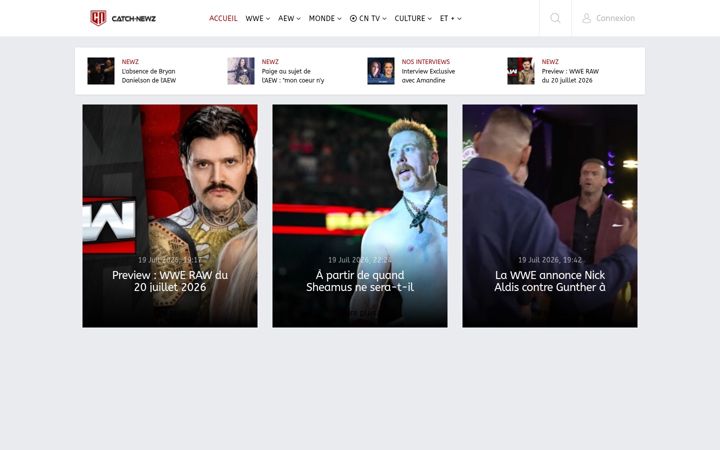
Task: Open the Amandine interview thumbnail
Action: [x=381, y=71]
